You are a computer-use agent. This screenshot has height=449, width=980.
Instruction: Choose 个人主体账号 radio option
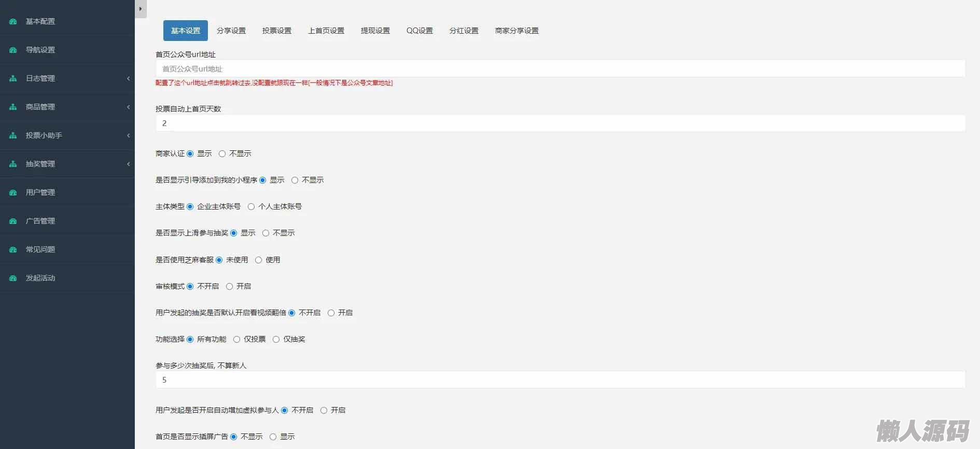click(251, 206)
